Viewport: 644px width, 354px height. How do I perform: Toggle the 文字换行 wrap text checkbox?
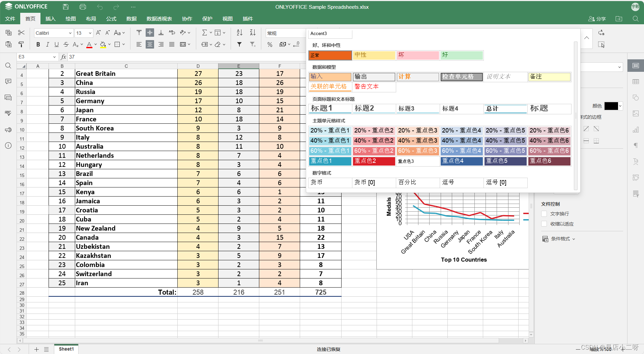pos(544,214)
